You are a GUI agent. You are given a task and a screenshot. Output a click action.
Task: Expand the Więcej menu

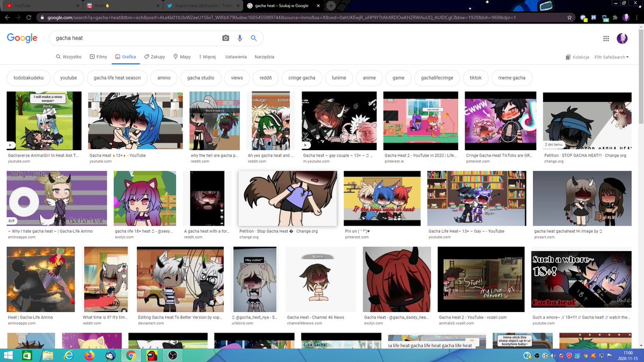tap(207, 57)
